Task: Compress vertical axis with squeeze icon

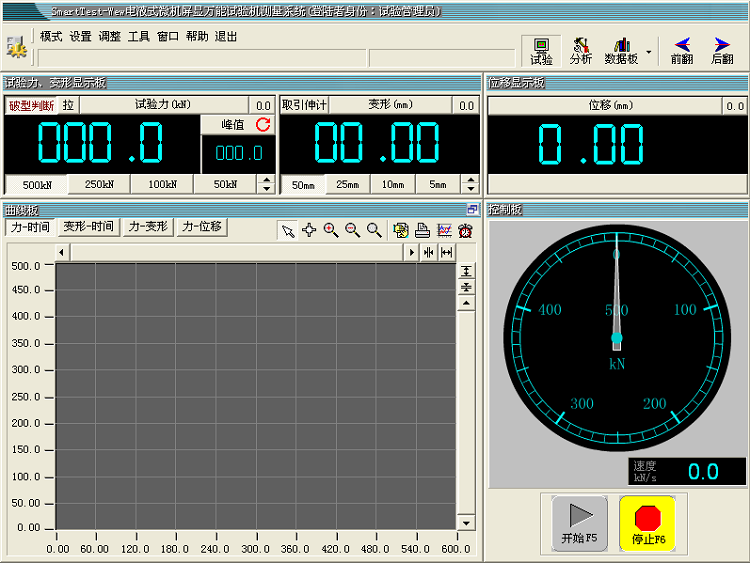Action: tap(466, 287)
